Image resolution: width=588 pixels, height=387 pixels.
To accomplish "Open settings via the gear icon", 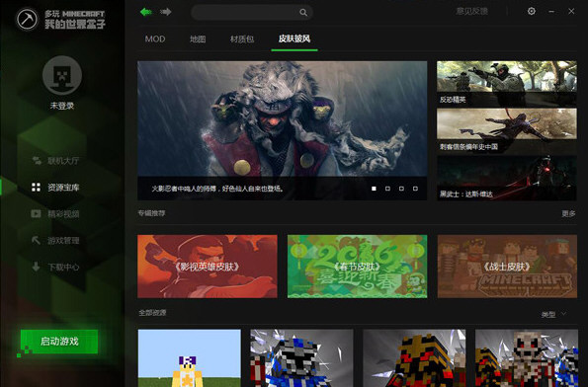I will tap(531, 11).
